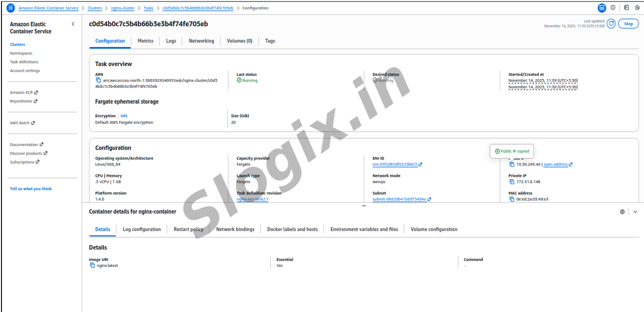Open the info circle icon in header
The image size is (644, 312).
(613, 8)
